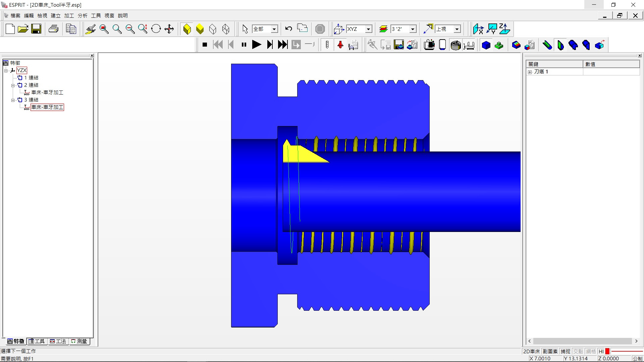Image resolution: width=644 pixels, height=362 pixels.
Task: Click the redraw/clean screen brush icon
Action: 90,29
